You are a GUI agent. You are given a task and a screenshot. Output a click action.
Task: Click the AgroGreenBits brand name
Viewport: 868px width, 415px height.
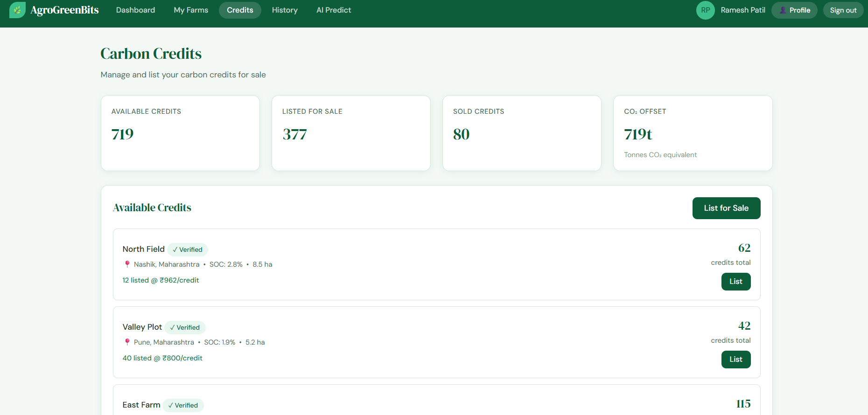click(x=64, y=10)
